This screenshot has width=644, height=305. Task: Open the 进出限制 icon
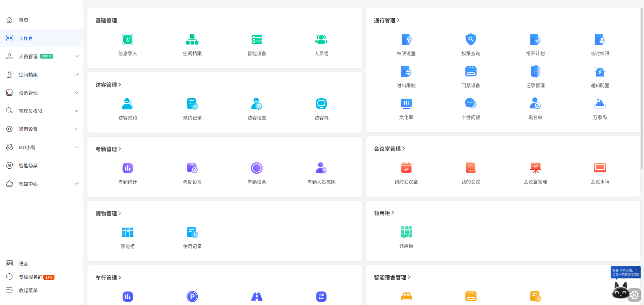tap(406, 71)
